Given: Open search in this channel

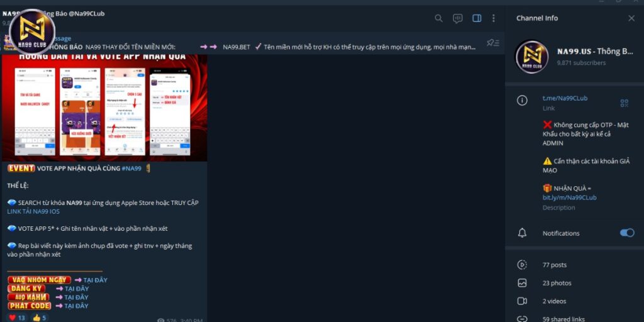Looking at the screenshot, I should coord(438,18).
